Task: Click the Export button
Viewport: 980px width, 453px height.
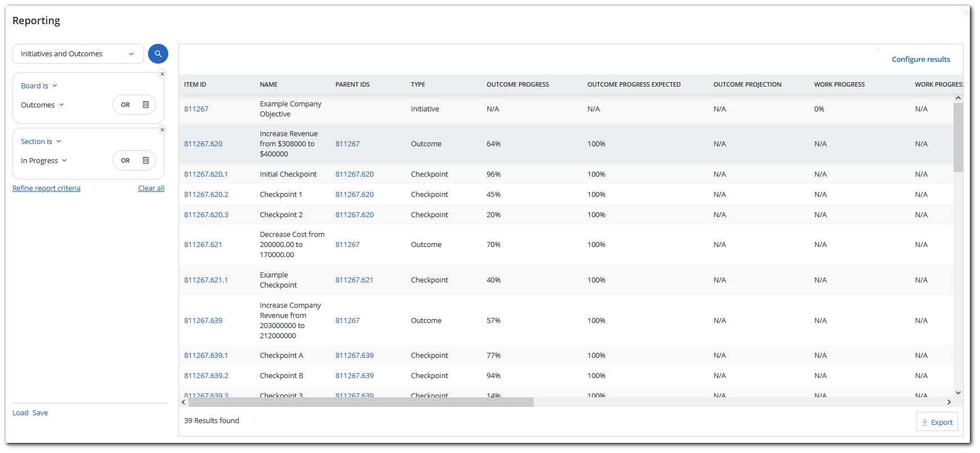Action: click(937, 422)
